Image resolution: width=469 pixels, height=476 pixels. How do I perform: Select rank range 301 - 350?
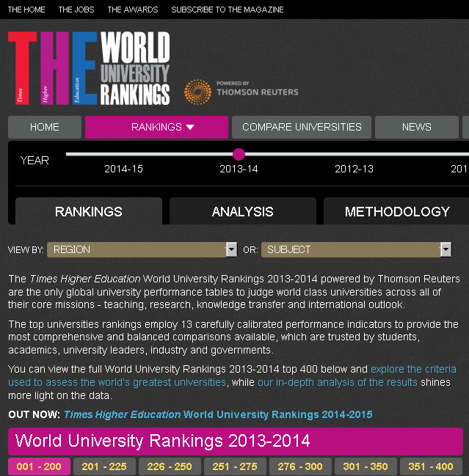[366, 466]
